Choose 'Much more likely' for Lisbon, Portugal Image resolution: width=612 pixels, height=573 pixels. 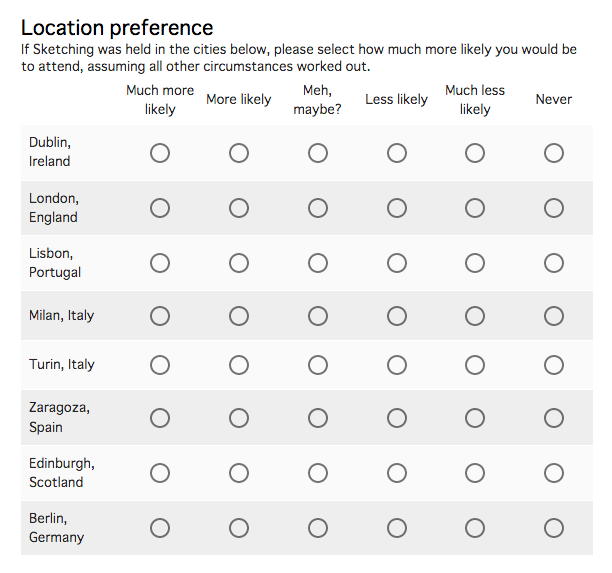pyautogui.click(x=160, y=263)
